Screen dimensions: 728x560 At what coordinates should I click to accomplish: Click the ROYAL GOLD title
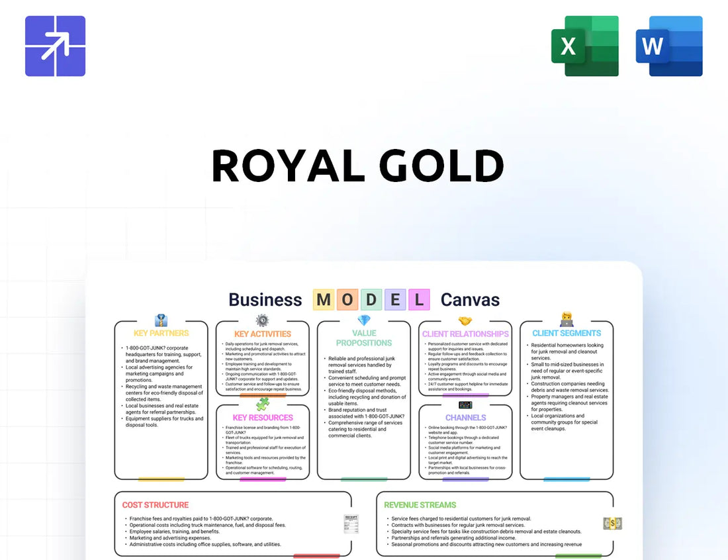(x=357, y=165)
